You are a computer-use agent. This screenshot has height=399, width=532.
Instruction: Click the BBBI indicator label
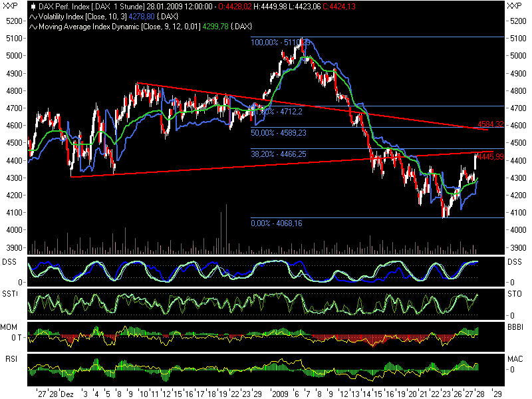click(515, 327)
